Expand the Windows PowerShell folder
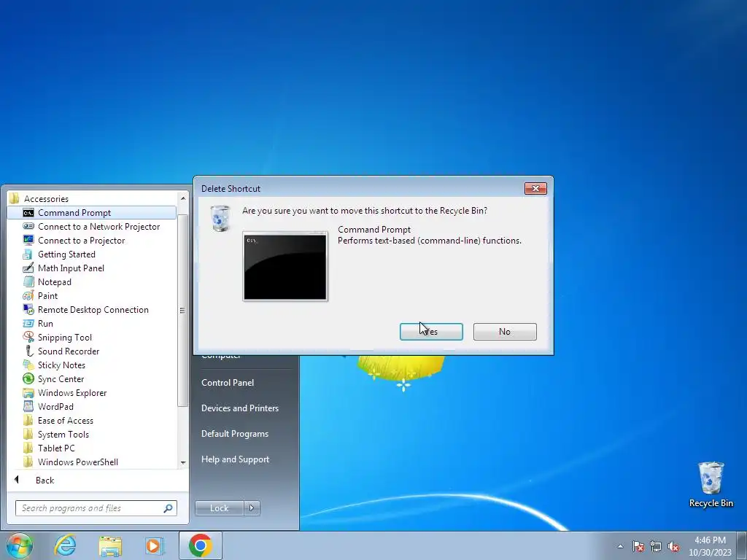747x560 pixels. pyautogui.click(x=77, y=462)
